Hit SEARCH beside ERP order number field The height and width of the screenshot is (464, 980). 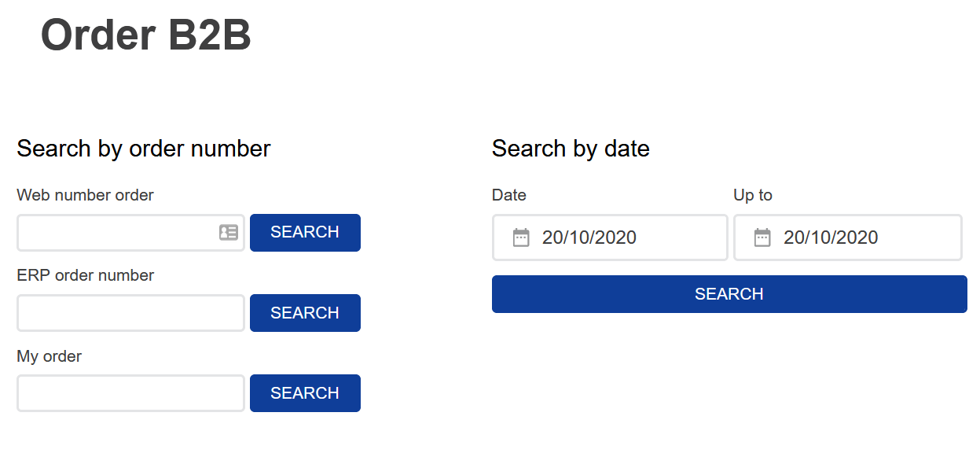pos(305,313)
